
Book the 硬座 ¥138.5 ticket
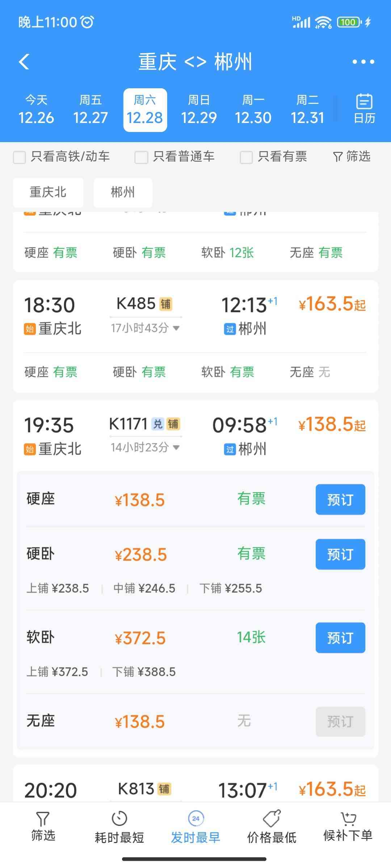point(340,499)
